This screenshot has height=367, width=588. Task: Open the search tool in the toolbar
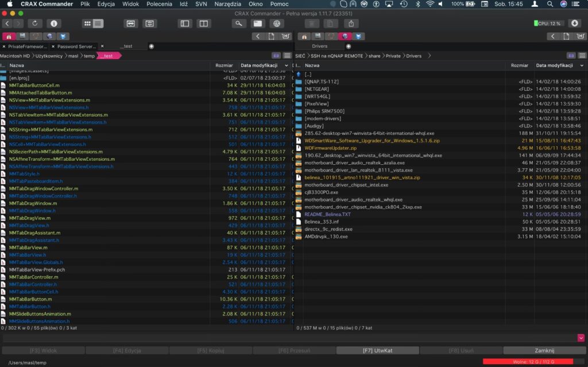238,24
